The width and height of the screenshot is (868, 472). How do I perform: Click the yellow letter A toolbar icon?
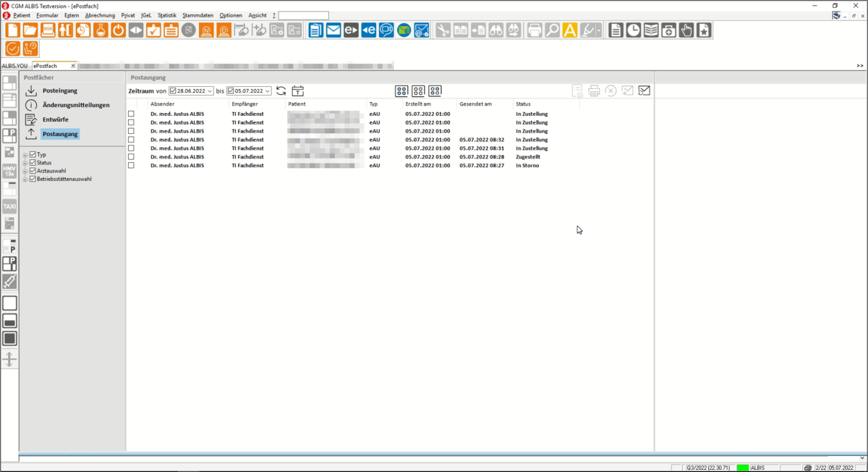[x=570, y=30]
